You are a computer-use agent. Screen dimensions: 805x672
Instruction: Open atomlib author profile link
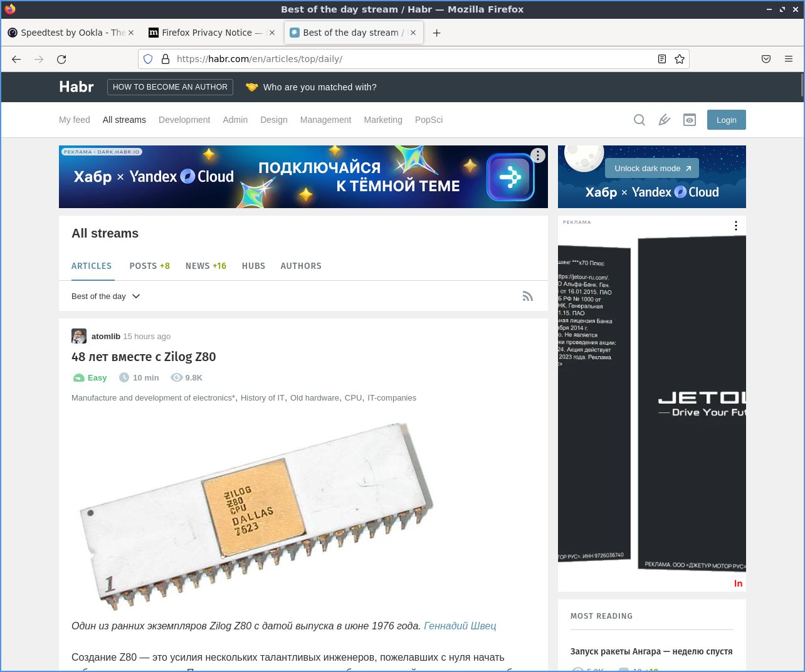[x=106, y=336]
